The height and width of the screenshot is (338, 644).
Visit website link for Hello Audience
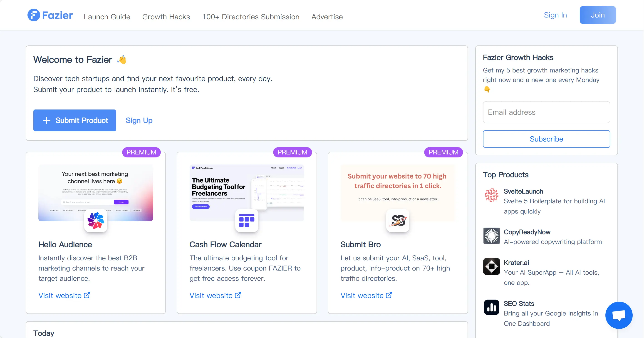64,296
